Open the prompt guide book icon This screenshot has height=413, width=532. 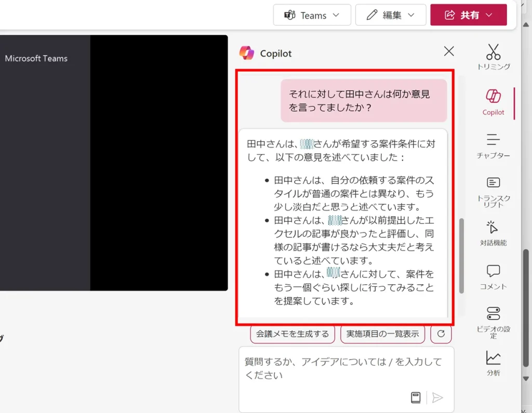point(416,397)
